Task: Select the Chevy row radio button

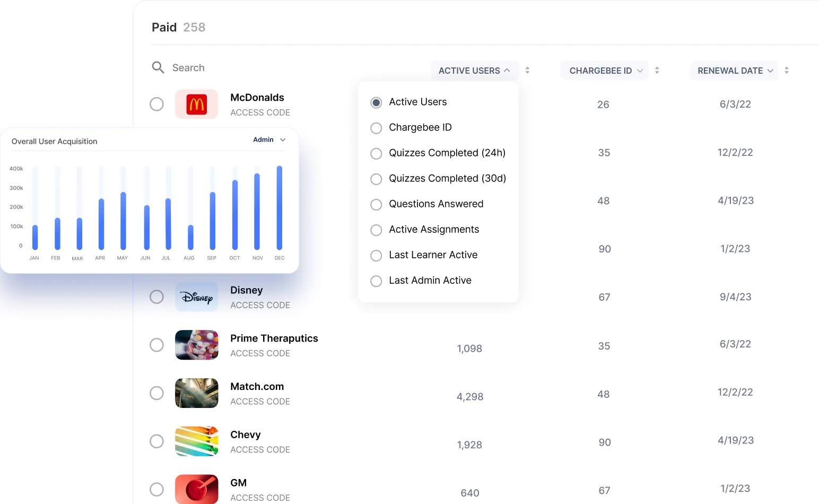Action: tap(156, 441)
